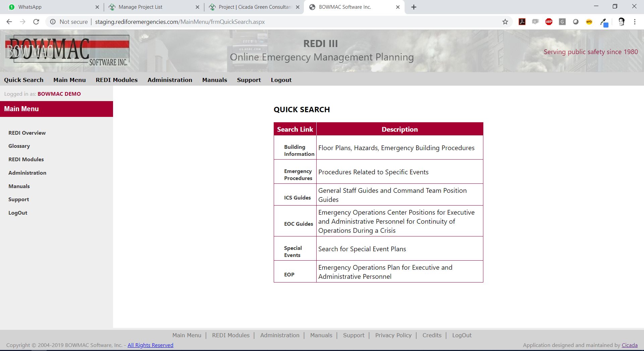
Task: Click Logout in the top navigation
Action: (x=281, y=80)
